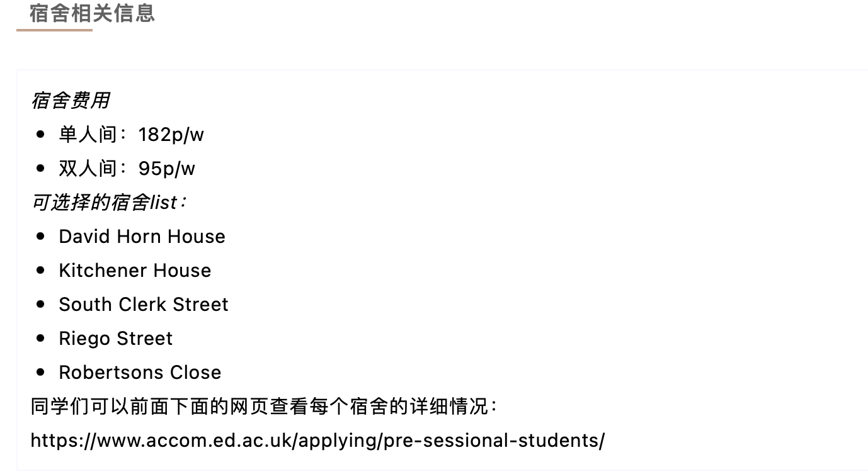
Task: Click the Robertsons Close entry
Action: (140, 373)
